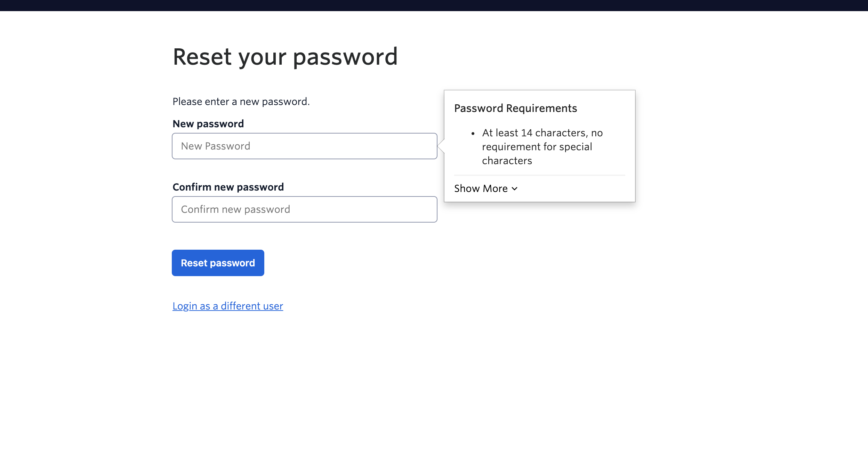Screen dimensions: 868x466
Task: Click the Confirm new password label
Action: click(228, 187)
